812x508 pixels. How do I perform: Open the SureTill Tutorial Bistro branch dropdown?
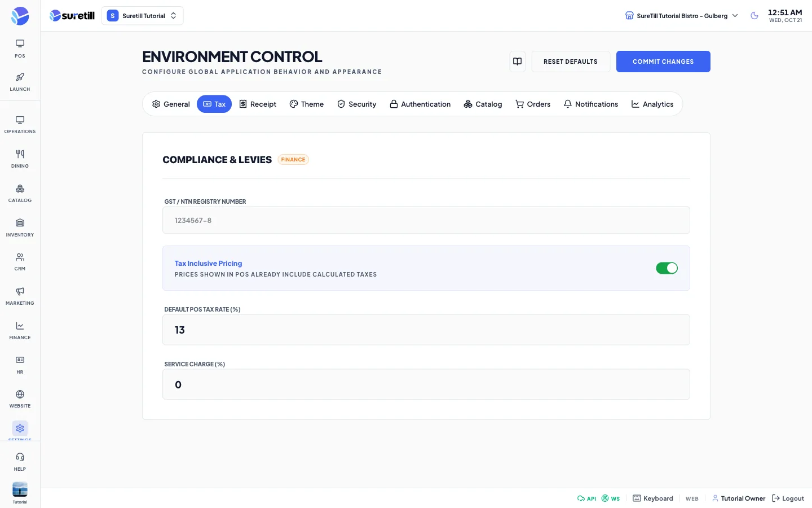click(682, 16)
